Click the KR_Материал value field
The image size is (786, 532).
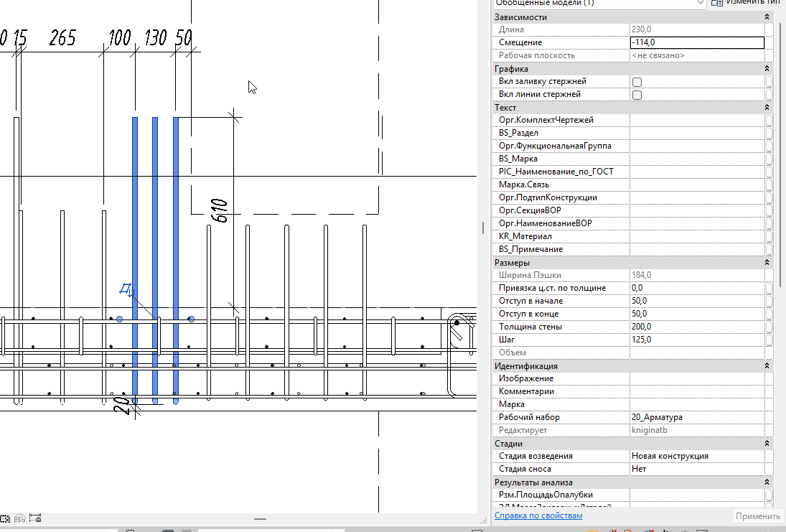click(697, 236)
